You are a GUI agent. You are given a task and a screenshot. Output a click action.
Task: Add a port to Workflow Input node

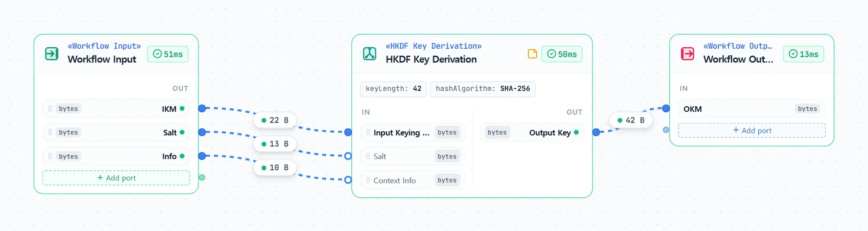(116, 178)
